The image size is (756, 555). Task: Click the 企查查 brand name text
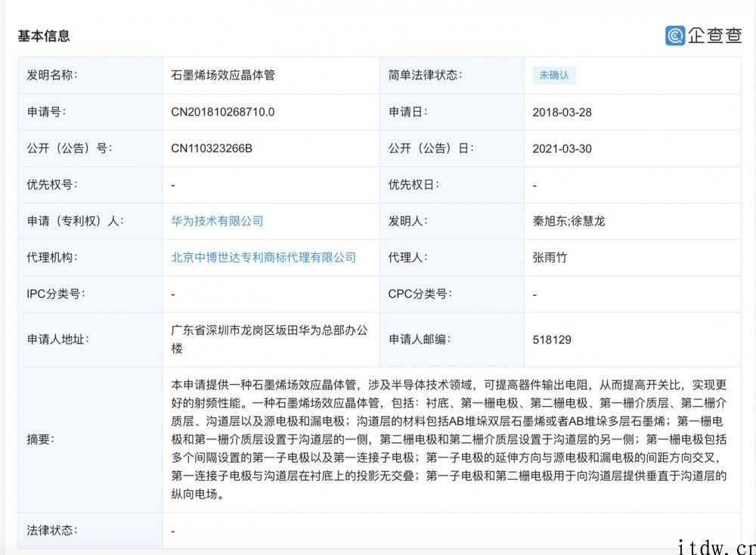[714, 36]
